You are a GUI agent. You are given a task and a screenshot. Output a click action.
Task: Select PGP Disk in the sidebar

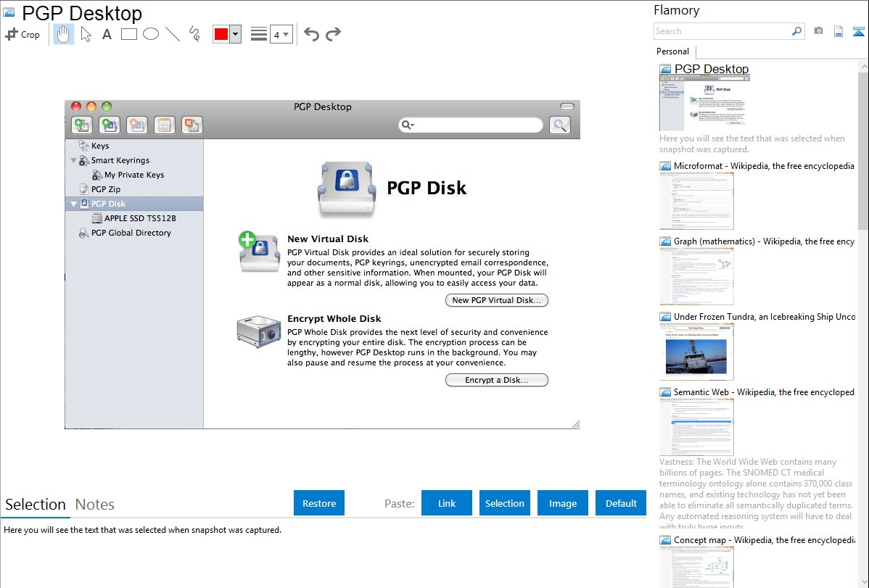108,204
